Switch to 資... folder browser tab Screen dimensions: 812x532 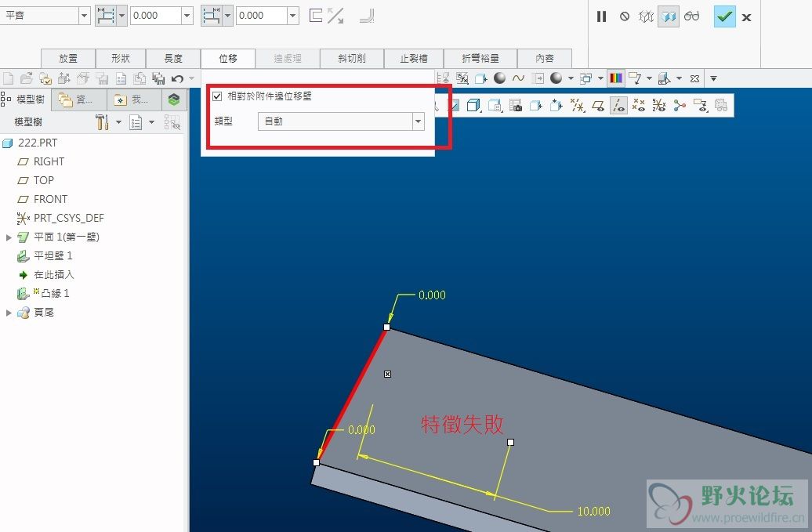click(x=78, y=100)
